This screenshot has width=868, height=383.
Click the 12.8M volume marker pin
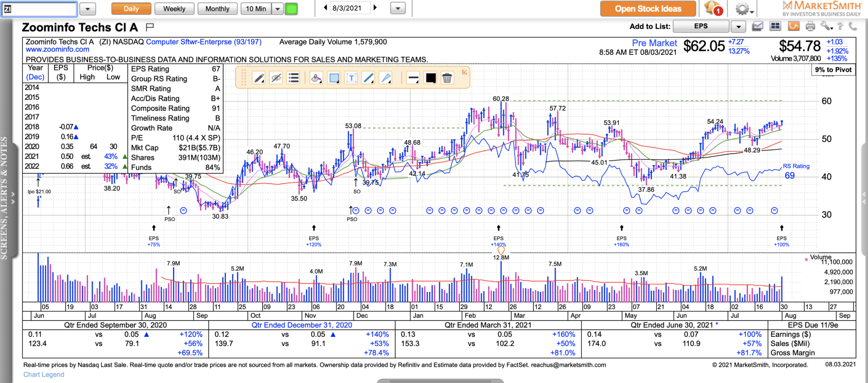501,251
